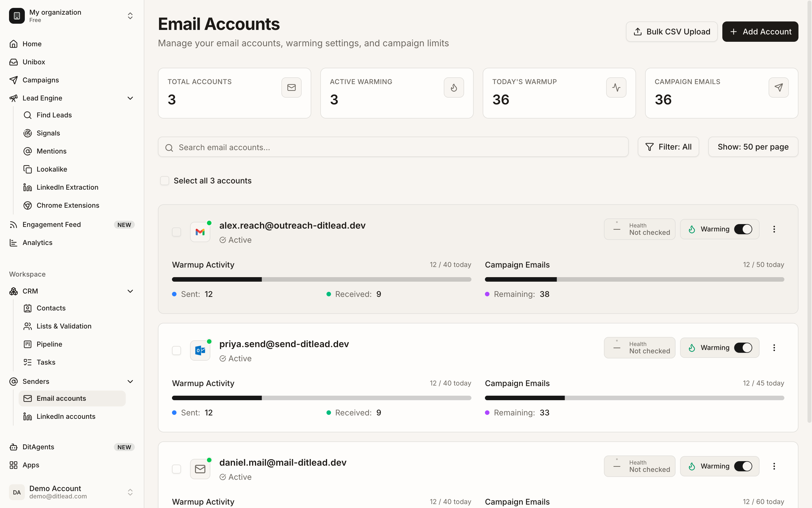The image size is (812, 508).
Task: Click the Add Account button
Action: (760, 32)
